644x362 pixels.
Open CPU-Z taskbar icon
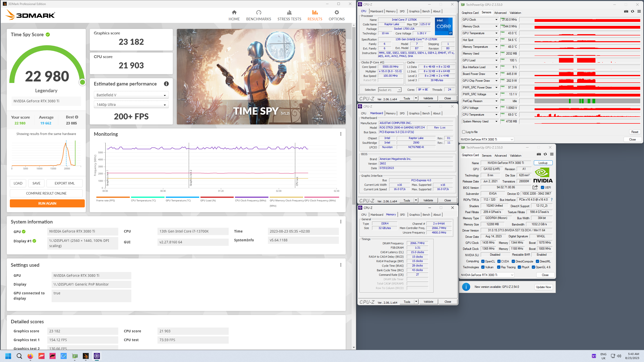click(97, 356)
